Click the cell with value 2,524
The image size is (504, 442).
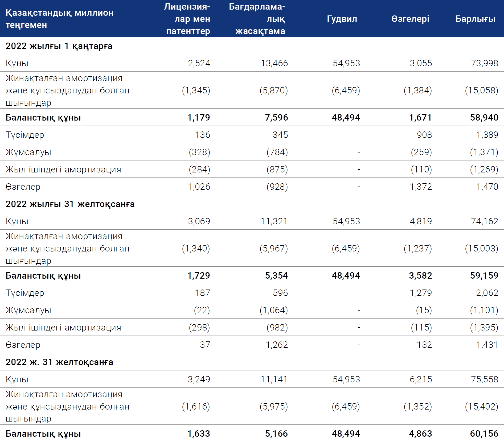(199, 63)
